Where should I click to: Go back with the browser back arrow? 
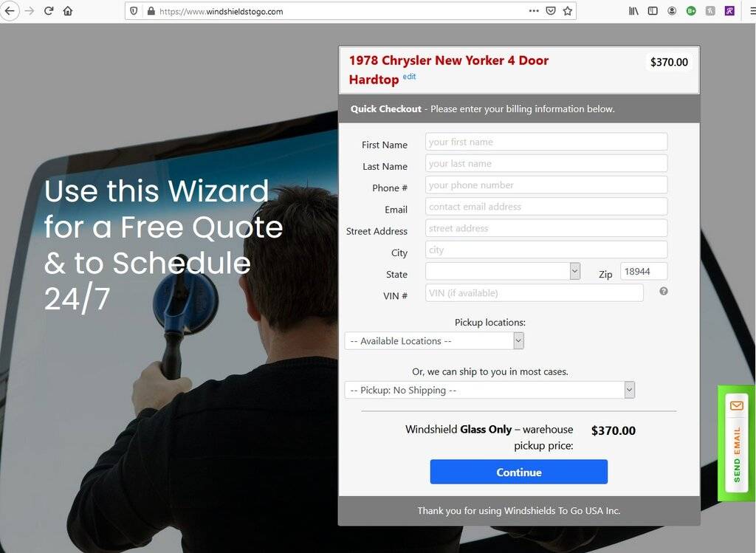[x=10, y=10]
